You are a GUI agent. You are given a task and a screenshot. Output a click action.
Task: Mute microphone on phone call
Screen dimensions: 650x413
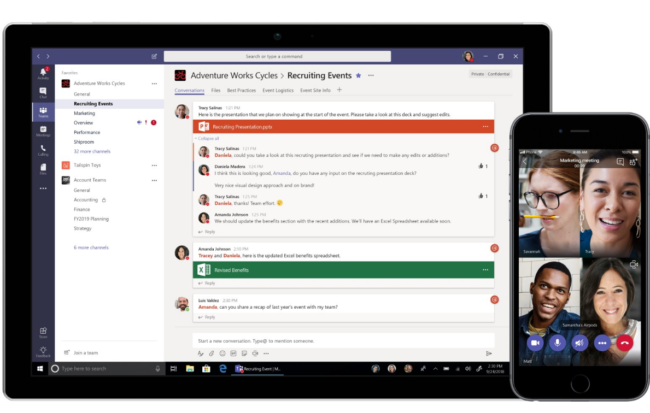click(558, 343)
